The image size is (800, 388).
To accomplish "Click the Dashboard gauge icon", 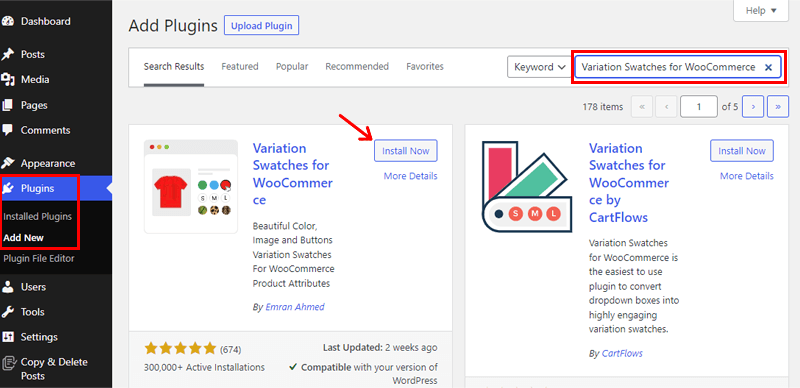I will 8,21.
